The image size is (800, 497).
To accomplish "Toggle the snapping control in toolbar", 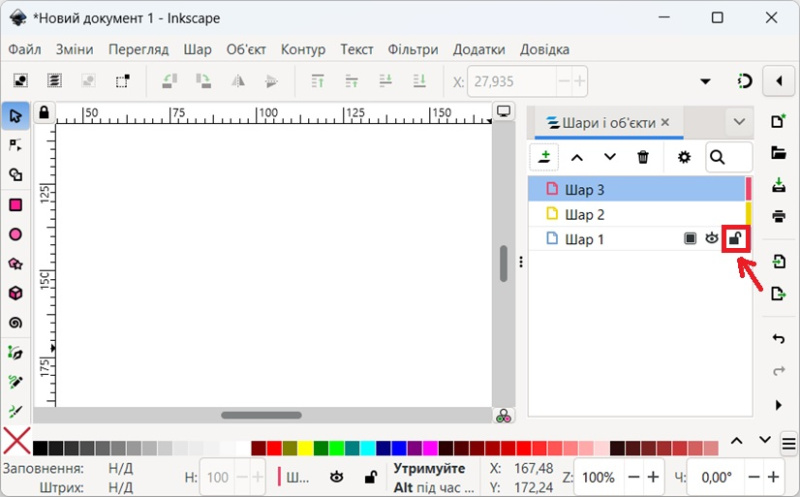I will pos(744,81).
